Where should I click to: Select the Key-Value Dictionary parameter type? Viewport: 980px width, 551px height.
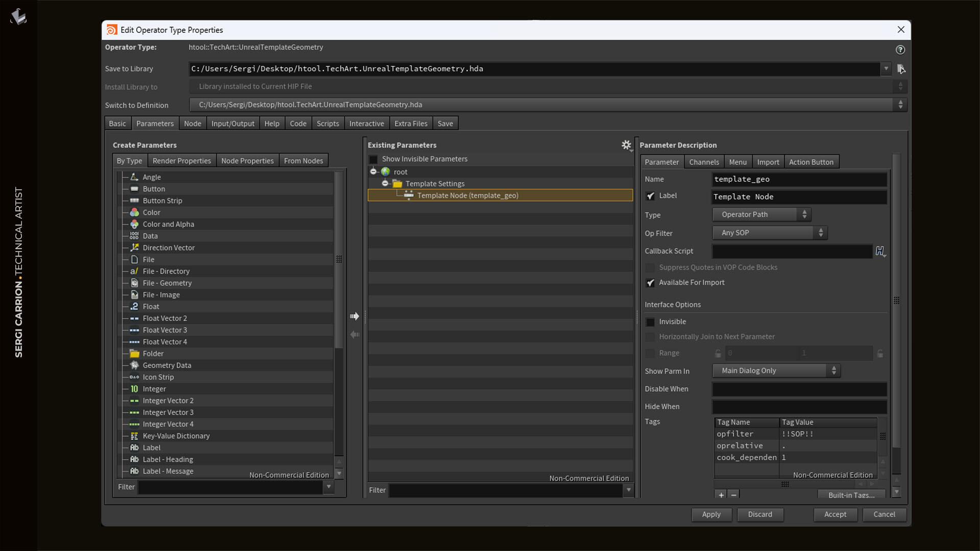(x=176, y=436)
